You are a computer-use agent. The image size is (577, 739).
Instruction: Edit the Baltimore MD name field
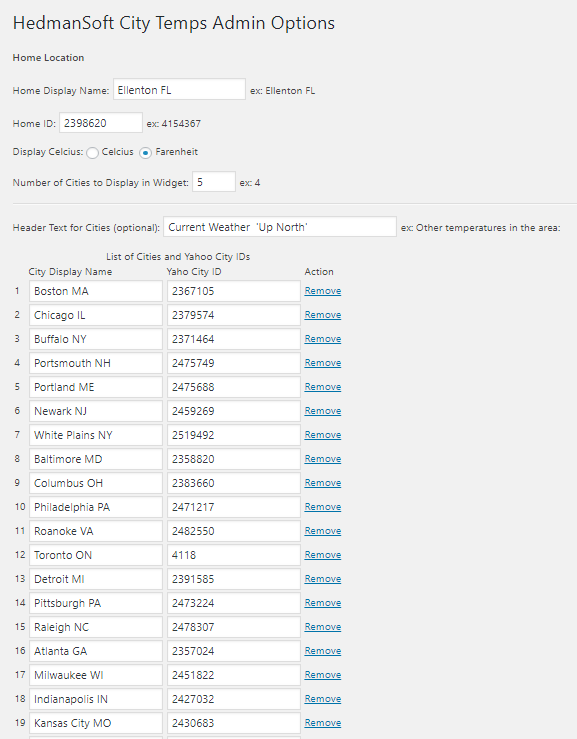coord(96,460)
